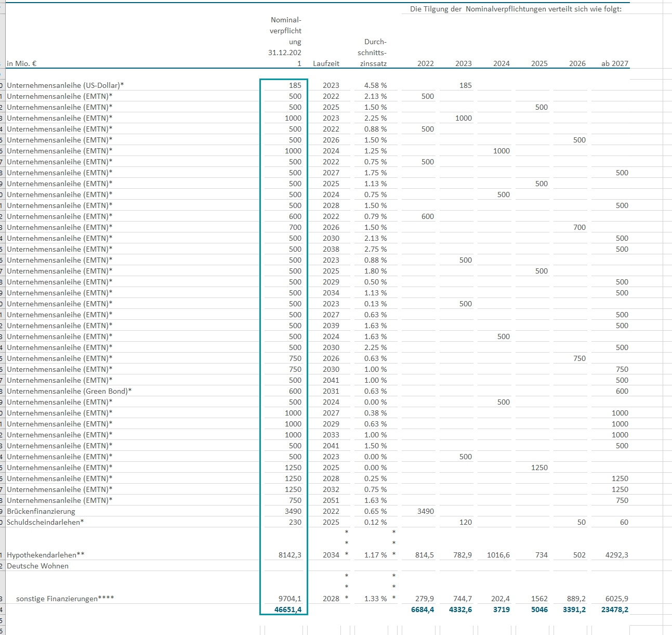Click the 4.58 % interest rate cell

[375, 85]
